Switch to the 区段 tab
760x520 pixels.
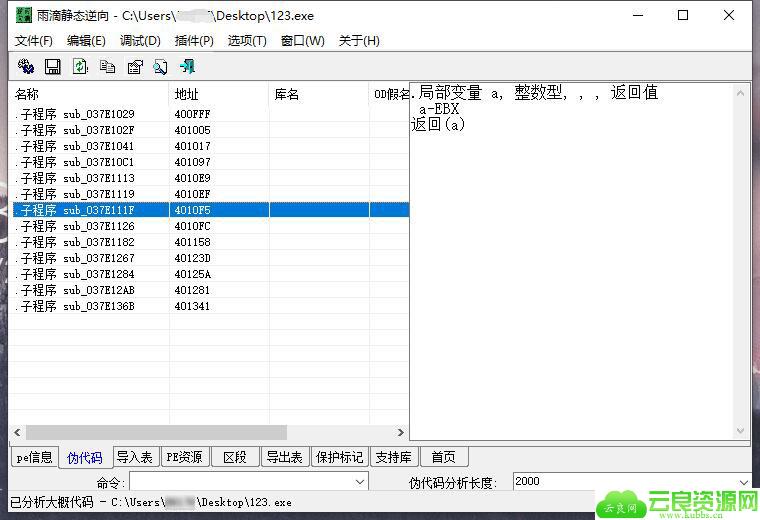(x=235, y=457)
